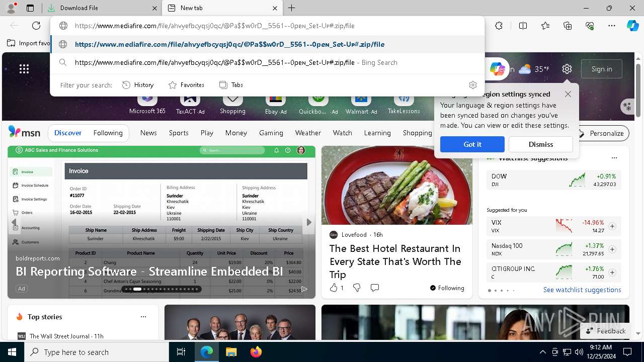Open the 35°F weather widget
The image size is (644, 362).
(534, 69)
